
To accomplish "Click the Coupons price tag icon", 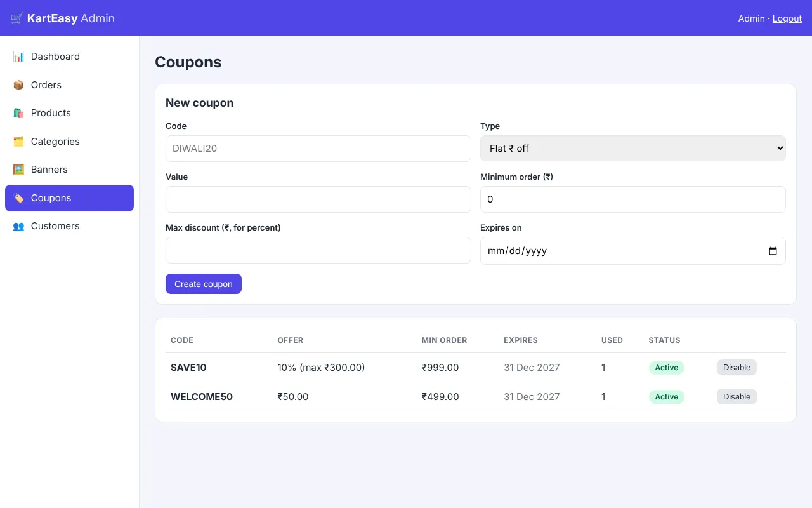I will click(18, 198).
